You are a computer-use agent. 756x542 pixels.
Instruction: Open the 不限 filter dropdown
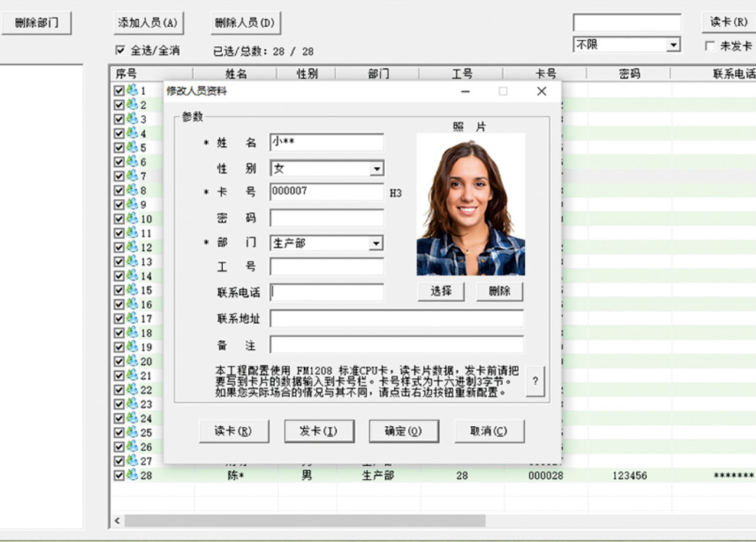(674, 45)
